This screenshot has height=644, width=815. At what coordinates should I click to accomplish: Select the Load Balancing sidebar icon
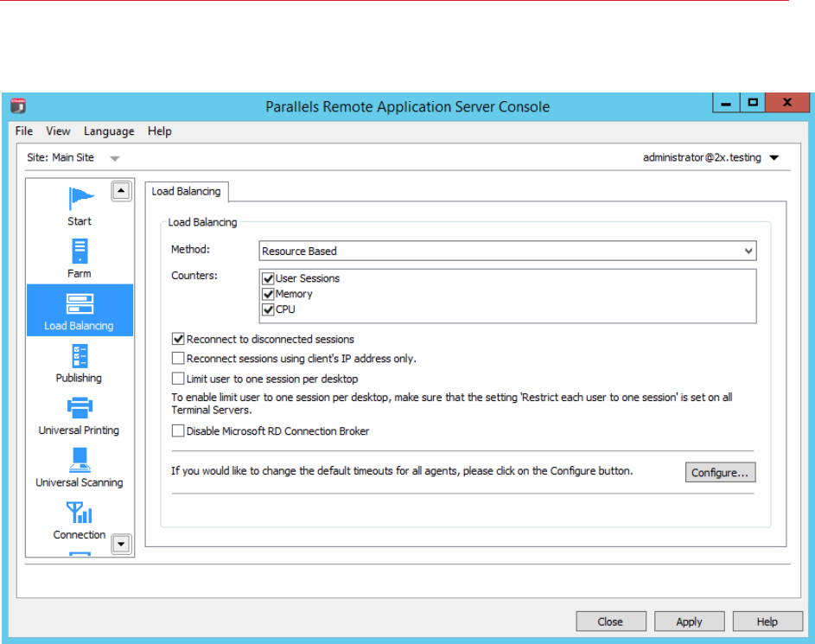pyautogui.click(x=80, y=304)
